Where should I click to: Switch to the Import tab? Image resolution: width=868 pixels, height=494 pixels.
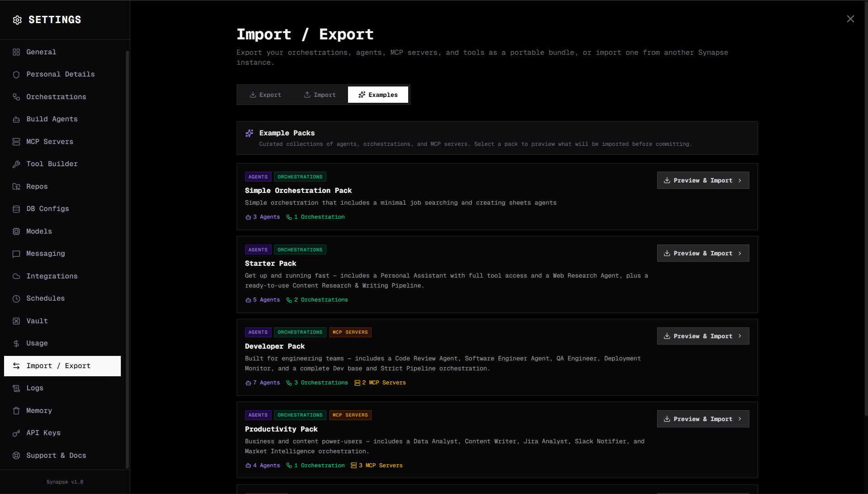coord(320,95)
